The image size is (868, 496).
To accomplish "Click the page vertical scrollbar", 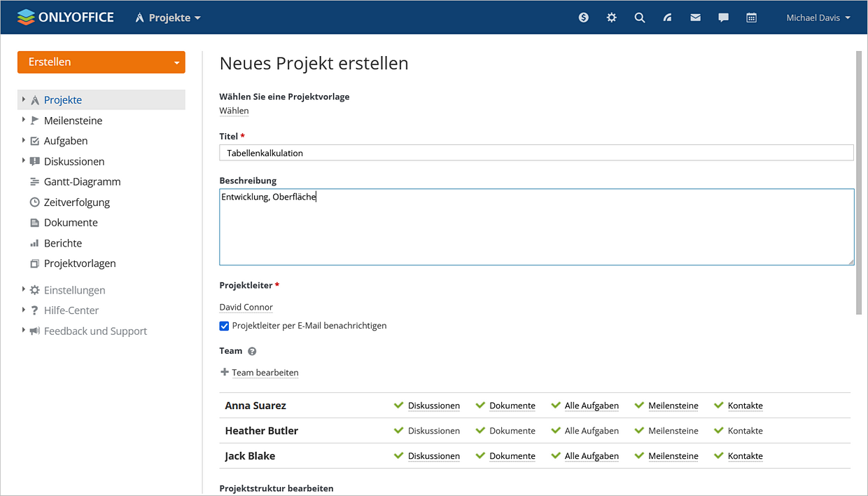I will point(859,182).
